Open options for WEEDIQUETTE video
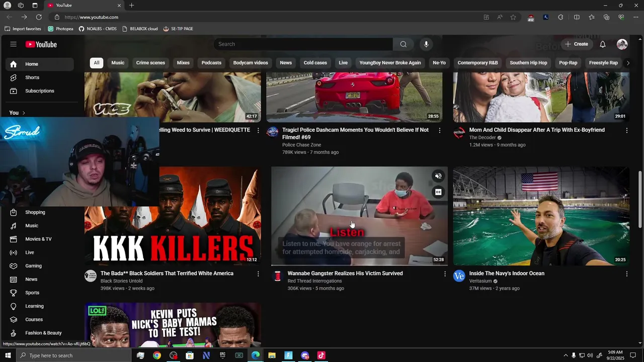This screenshot has height=362, width=644. [258, 130]
